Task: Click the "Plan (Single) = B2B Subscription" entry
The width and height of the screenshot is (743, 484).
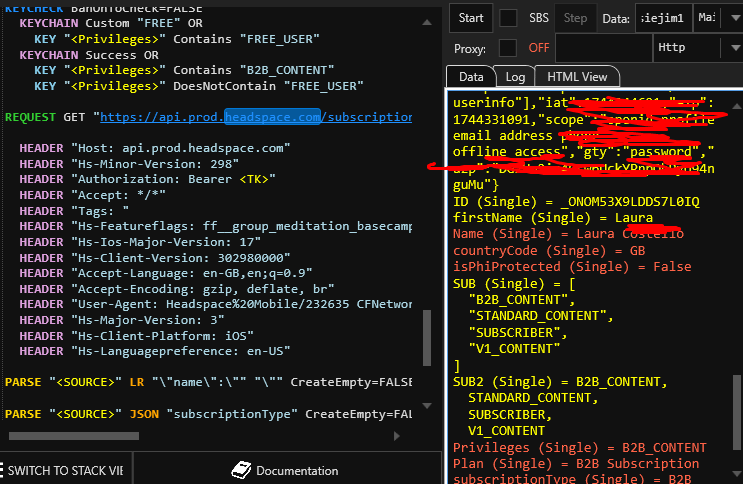Action: (x=576, y=464)
